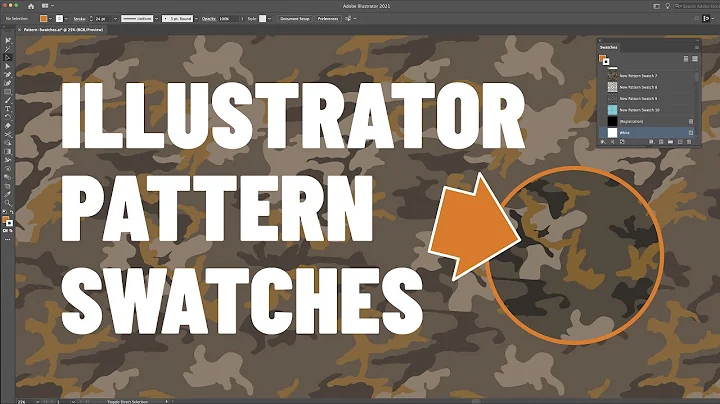
Task: Click Show Swatch Kinds menu icon
Action: tap(651, 142)
